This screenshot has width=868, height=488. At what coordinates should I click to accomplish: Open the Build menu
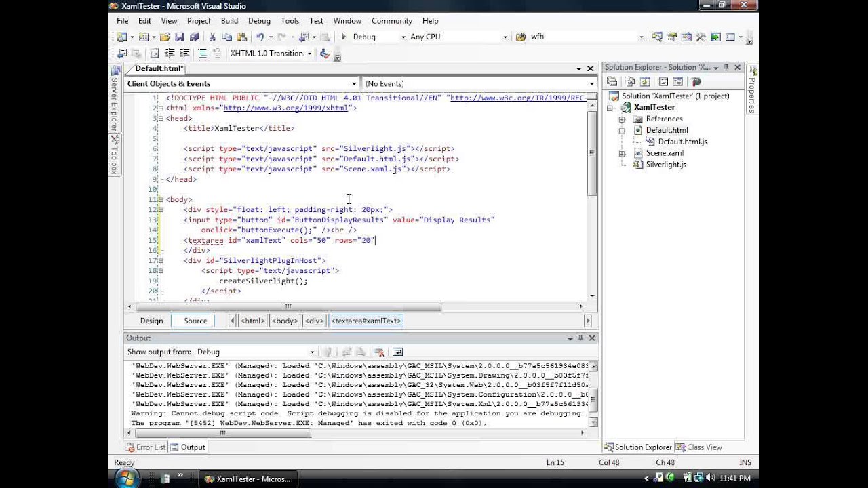(x=229, y=21)
